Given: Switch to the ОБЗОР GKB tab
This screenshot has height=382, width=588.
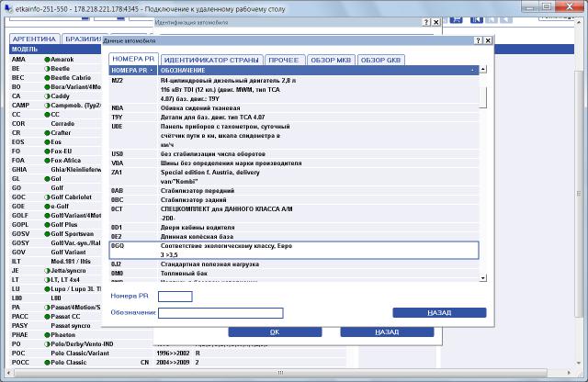Looking at the screenshot, I should 380,60.
